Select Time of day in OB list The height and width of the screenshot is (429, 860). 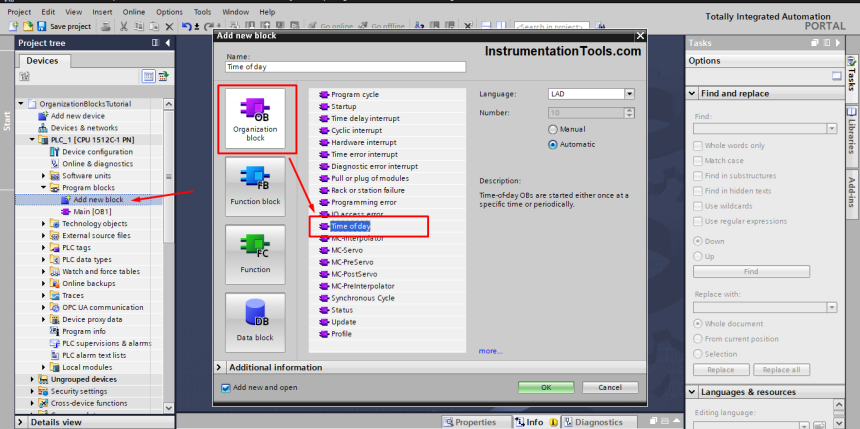point(352,226)
